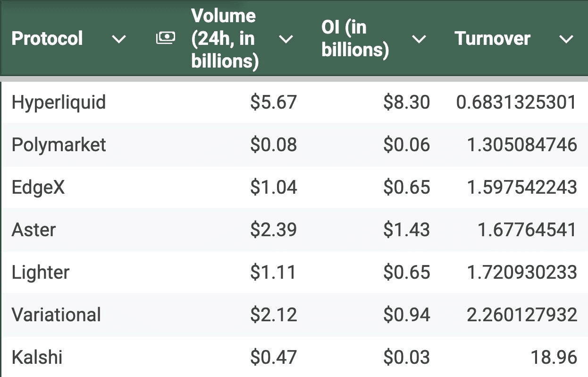This screenshot has width=588, height=377.
Task: Select the Protocol column header label
Action: pyautogui.click(x=47, y=38)
